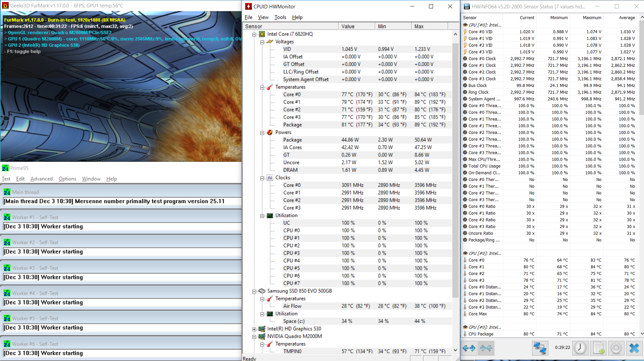Click the Value column header in HWMonitor
Screen dimensions: 644x361
pos(357,26)
